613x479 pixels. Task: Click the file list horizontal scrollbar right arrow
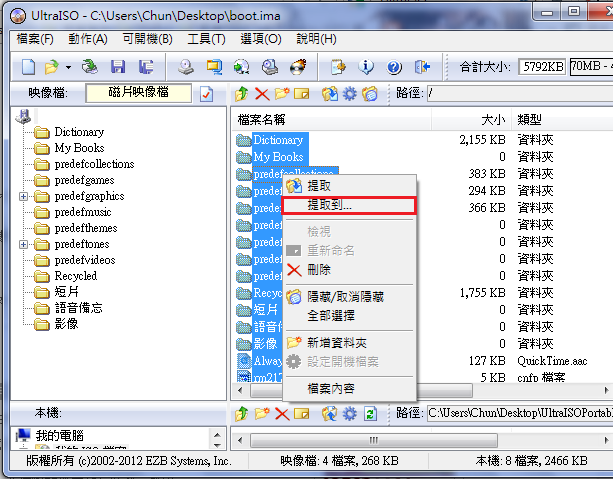point(606,390)
